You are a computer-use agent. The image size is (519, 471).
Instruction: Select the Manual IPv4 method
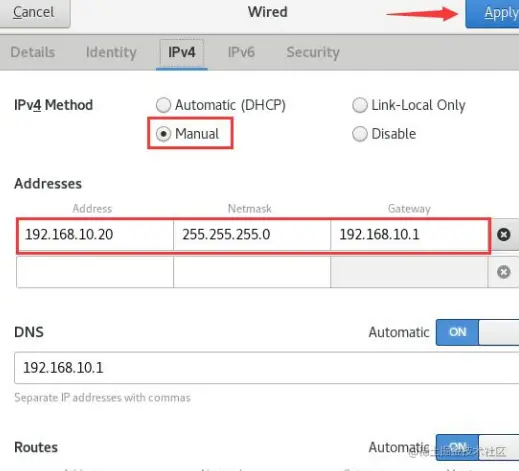click(188, 134)
